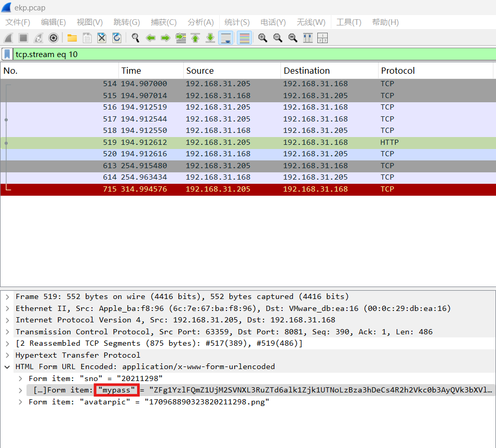Expand Internet Protocol Version 4 section
The image size is (496, 448).
point(8,320)
